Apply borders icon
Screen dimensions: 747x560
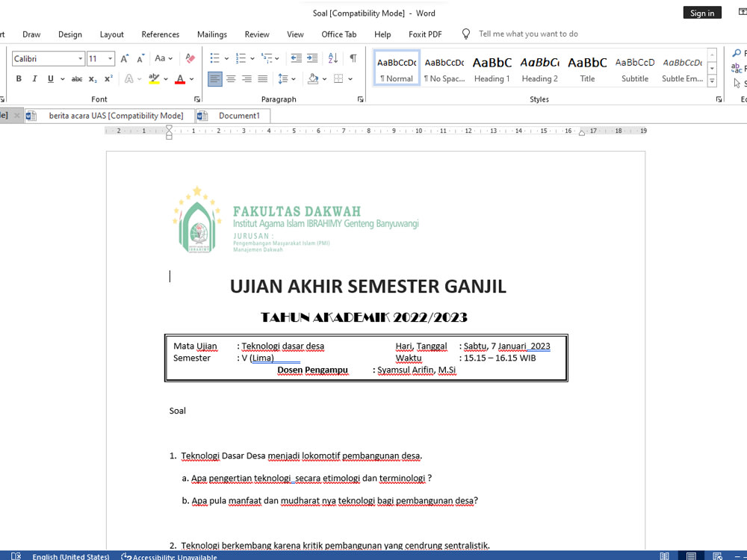coord(338,78)
